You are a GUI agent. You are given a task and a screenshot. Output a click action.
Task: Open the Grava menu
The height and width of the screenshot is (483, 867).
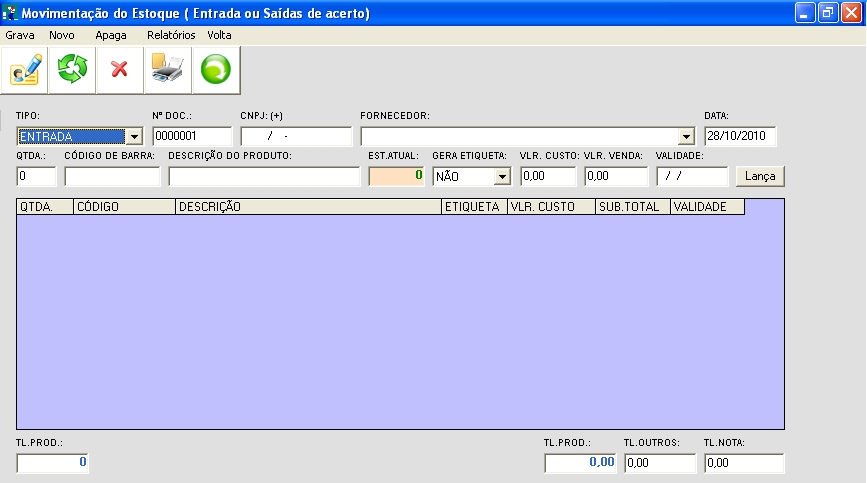click(20, 34)
